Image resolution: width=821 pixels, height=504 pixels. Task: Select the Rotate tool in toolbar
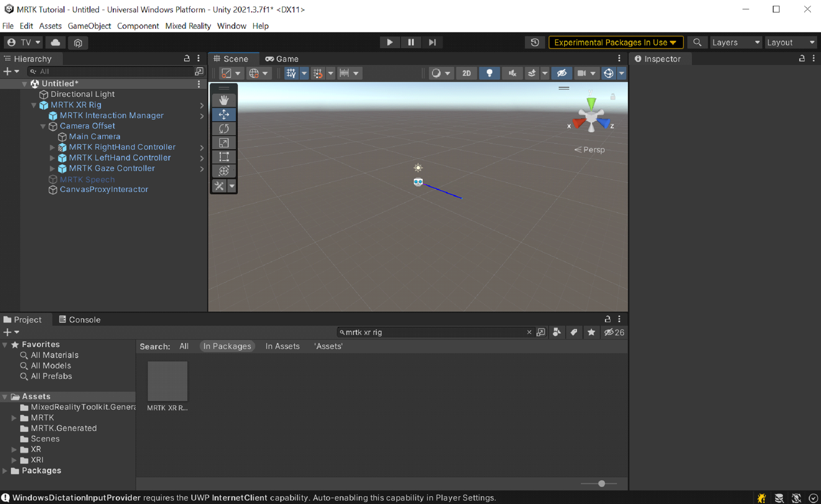click(x=225, y=129)
